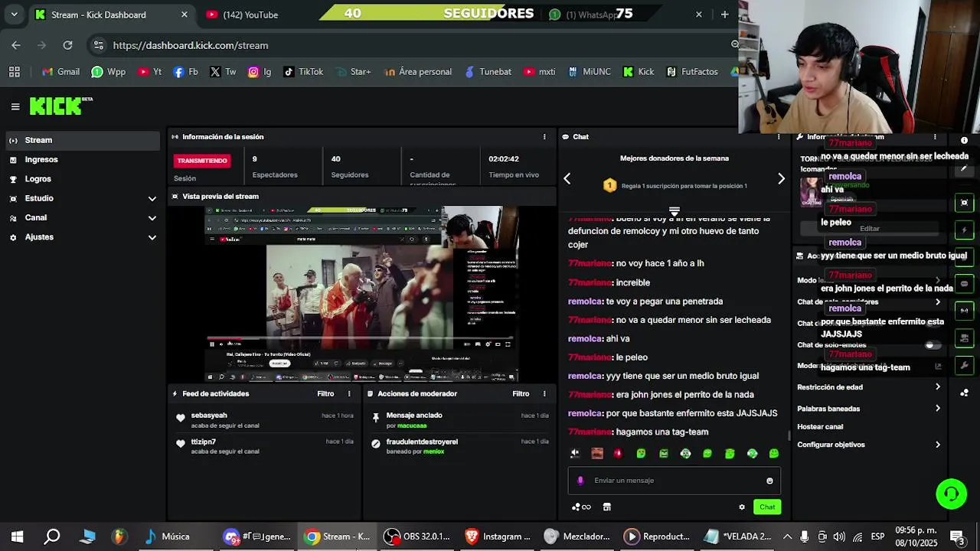
Task: Click the channel points infinity icon
Action: (582, 507)
